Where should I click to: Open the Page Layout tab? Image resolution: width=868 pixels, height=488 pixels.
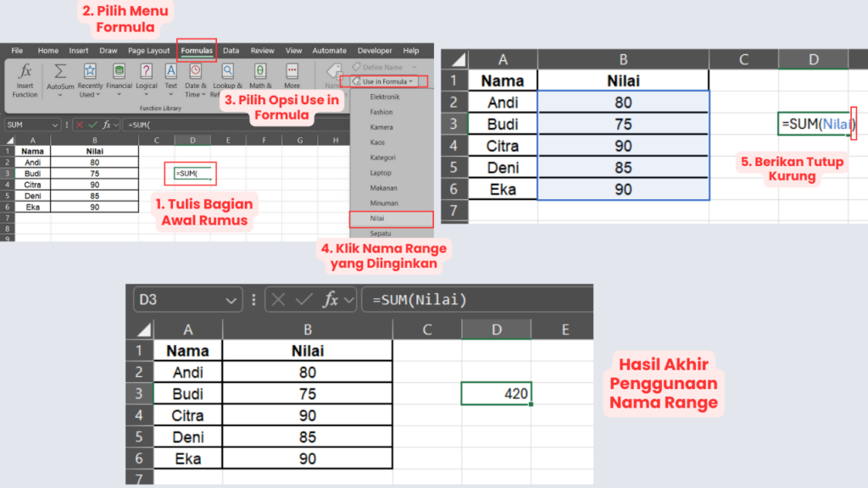pyautogui.click(x=148, y=51)
